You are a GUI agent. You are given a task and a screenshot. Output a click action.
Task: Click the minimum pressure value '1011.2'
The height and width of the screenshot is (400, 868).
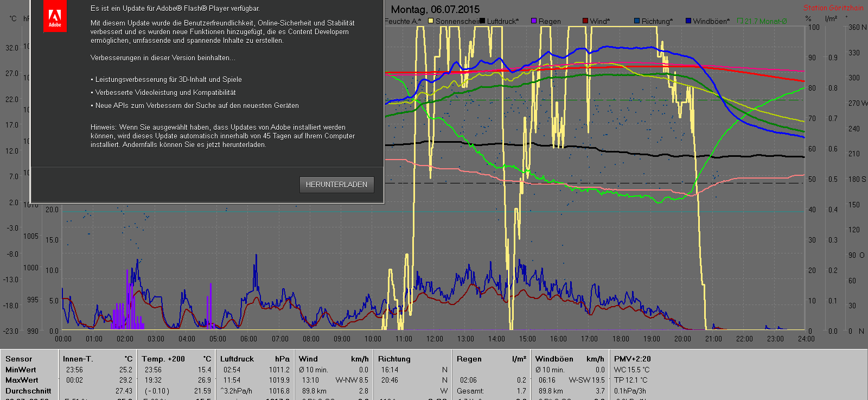[x=279, y=370]
